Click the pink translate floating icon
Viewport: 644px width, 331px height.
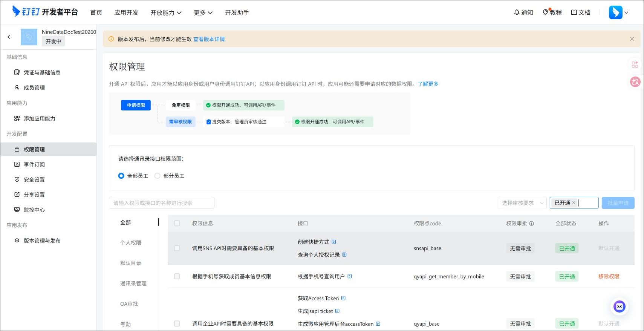tap(635, 81)
